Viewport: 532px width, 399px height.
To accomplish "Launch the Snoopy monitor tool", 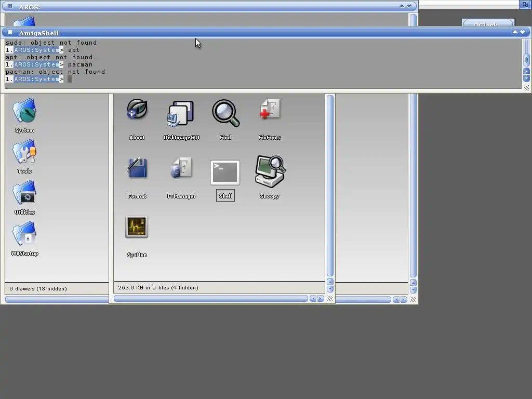I will pos(270,171).
